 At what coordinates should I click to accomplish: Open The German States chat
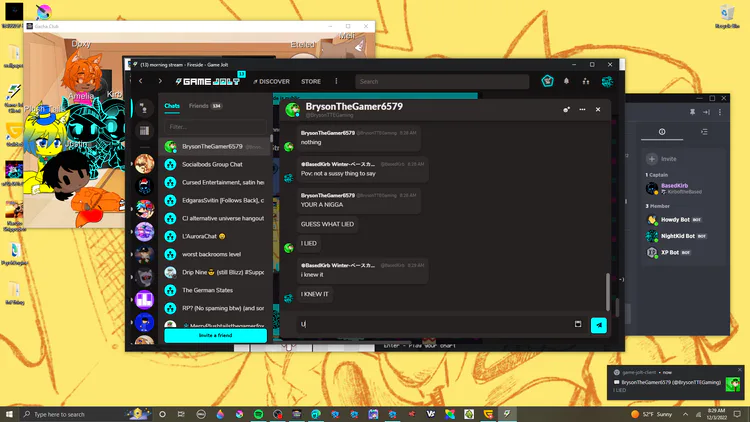tap(214, 290)
